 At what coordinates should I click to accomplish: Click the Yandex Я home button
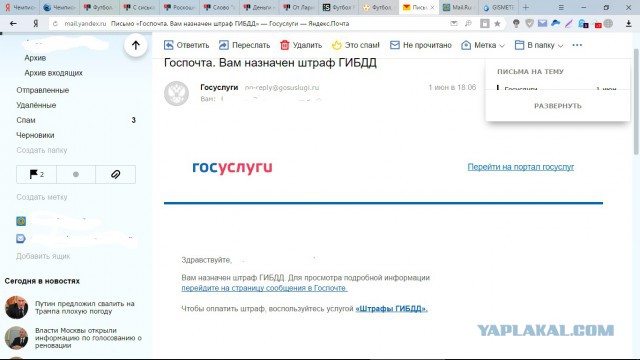36,24
